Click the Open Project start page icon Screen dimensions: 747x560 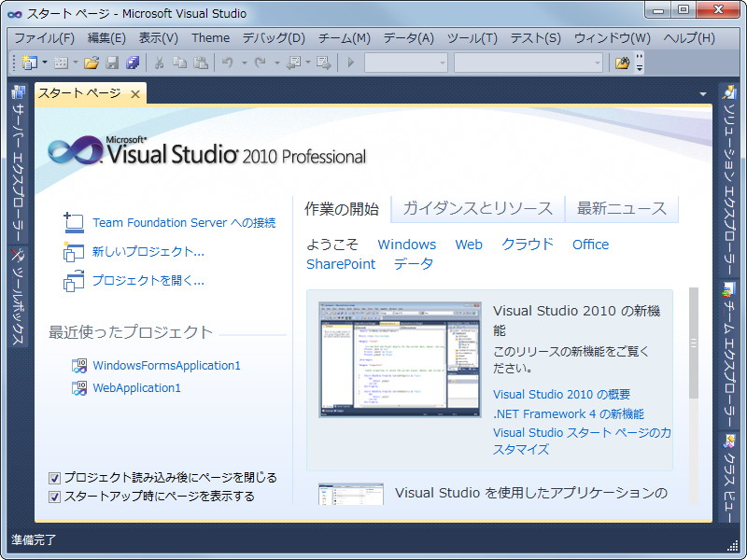(x=74, y=281)
